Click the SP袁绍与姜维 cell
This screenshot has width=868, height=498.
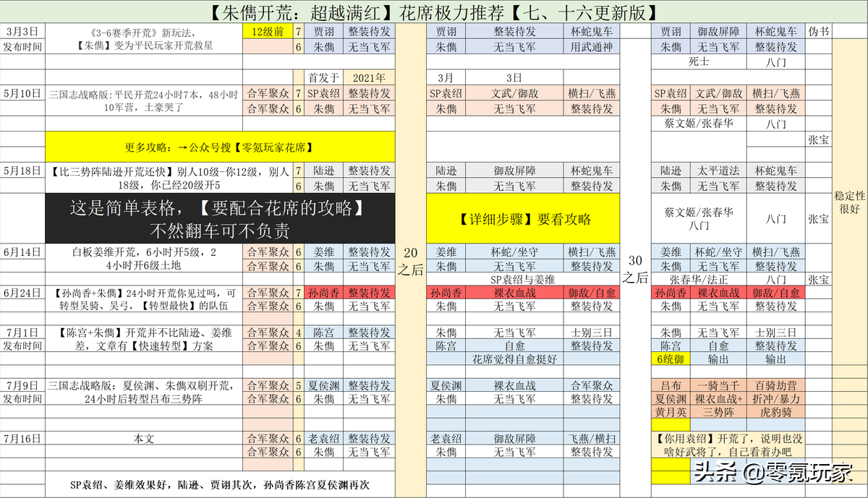(x=523, y=279)
